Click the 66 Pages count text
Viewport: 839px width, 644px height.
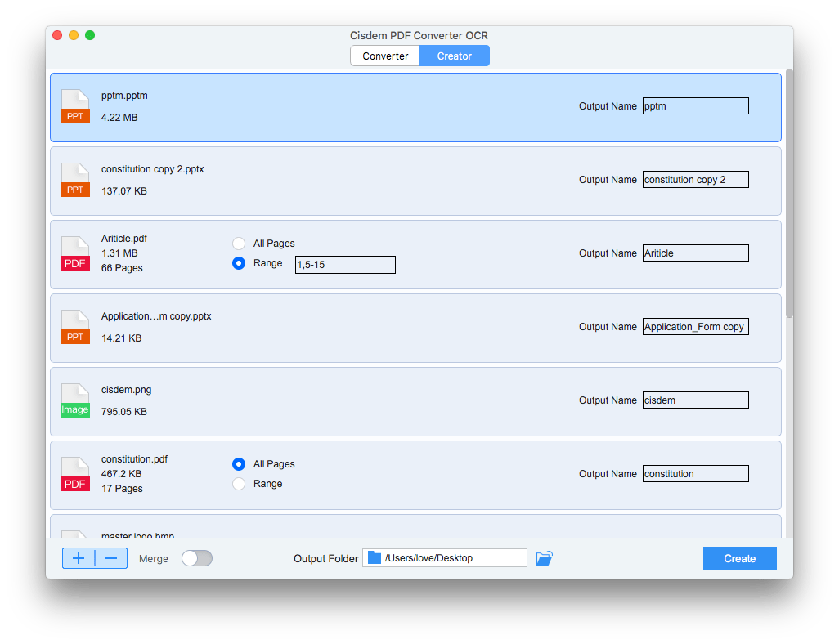tap(122, 268)
